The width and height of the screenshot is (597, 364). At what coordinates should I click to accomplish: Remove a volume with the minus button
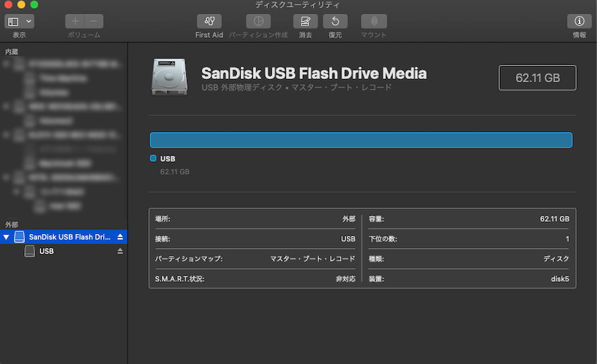tap(94, 22)
